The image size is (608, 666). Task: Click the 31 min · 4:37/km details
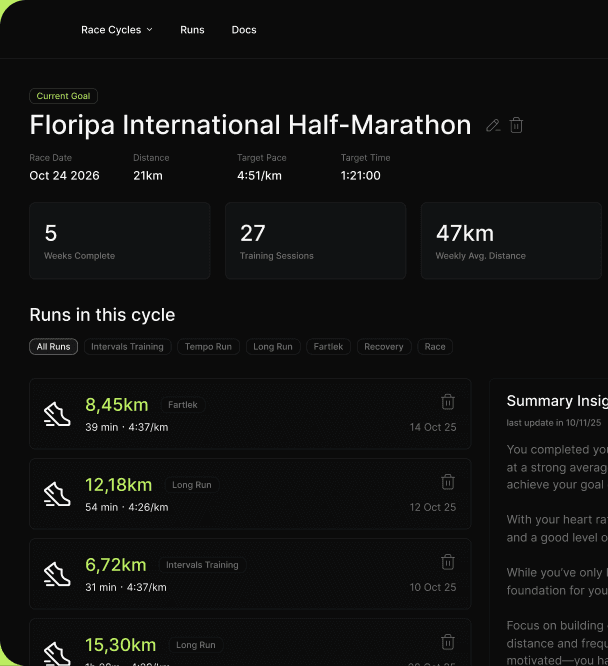pyautogui.click(x=126, y=587)
